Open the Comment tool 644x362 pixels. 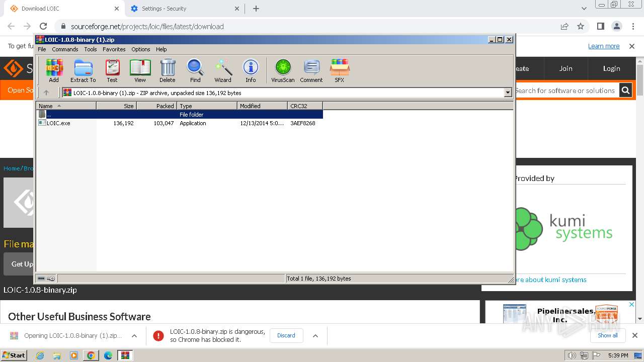[x=311, y=70]
